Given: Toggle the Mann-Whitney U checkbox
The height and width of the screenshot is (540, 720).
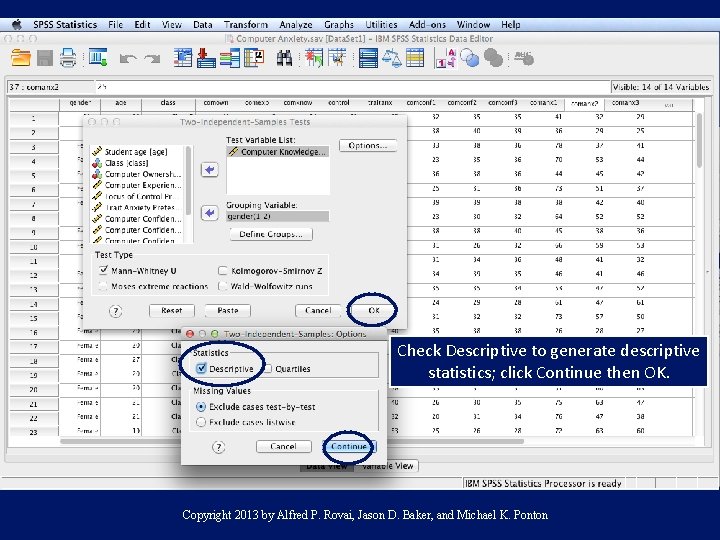Looking at the screenshot, I should (104, 270).
